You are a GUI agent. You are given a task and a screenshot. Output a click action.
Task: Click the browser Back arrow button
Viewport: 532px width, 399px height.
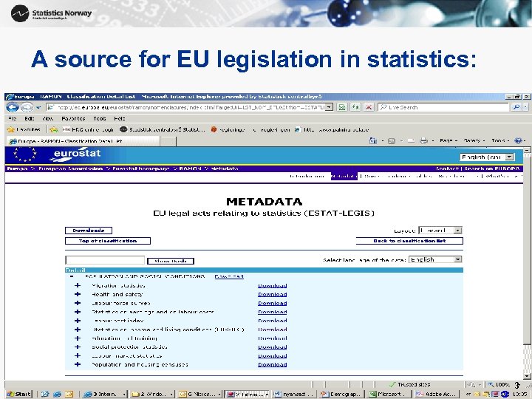click(13, 107)
